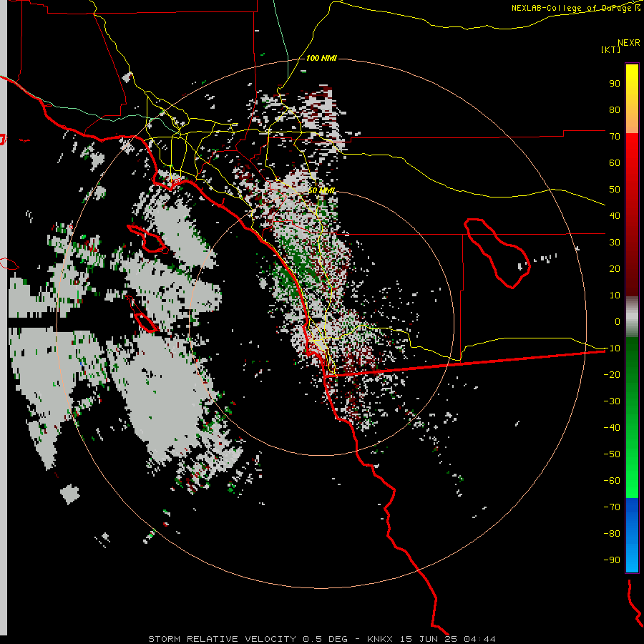Click the 30 value on velocity scale
The width and height of the screenshot is (644, 644).
(615, 243)
